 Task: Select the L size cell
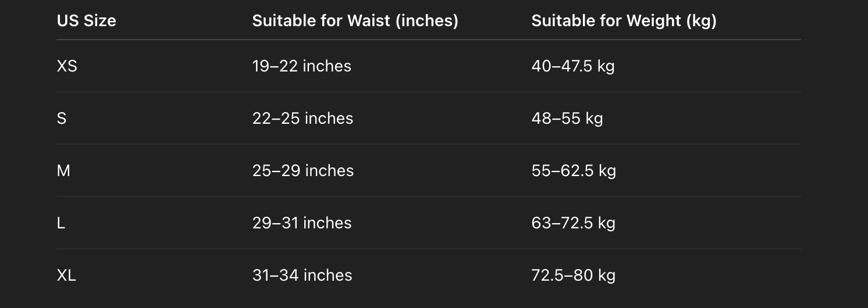pos(61,223)
